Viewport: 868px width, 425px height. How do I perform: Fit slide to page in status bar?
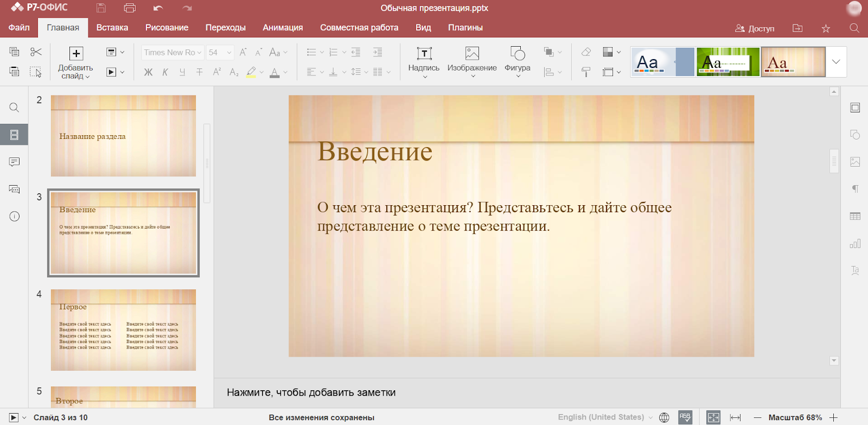pyautogui.click(x=713, y=417)
